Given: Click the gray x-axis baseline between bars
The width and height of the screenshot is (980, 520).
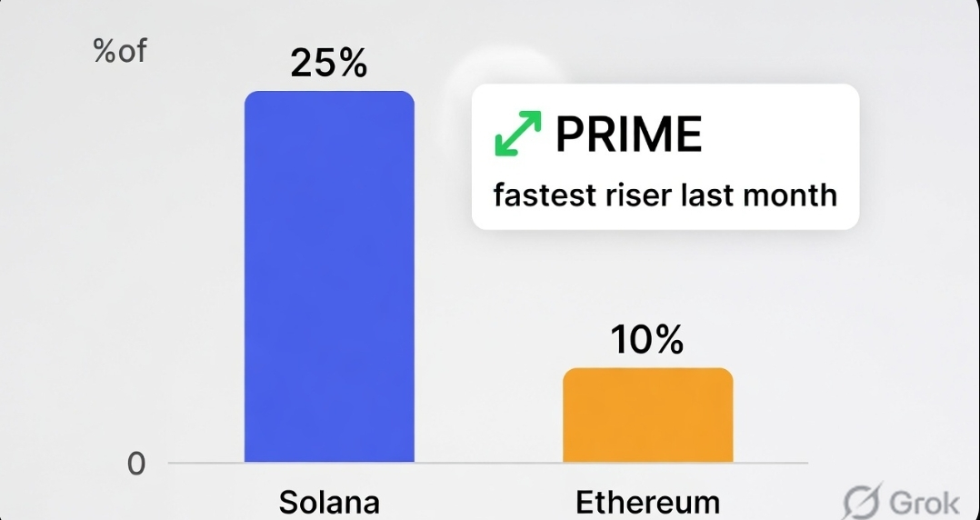Looking at the screenshot, I should pos(488,463).
